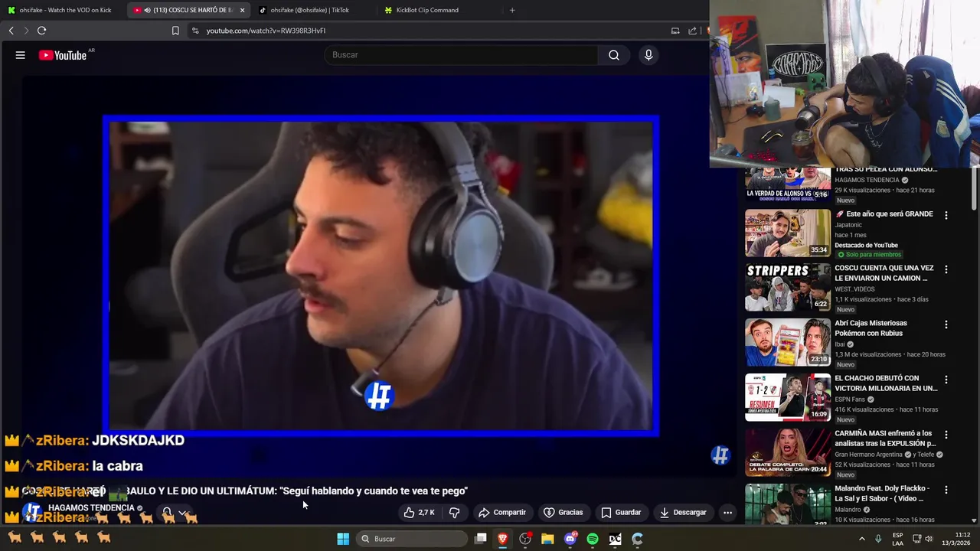Open Task View from taskbar
Viewport: 980px width, 551px height.
[x=481, y=539]
